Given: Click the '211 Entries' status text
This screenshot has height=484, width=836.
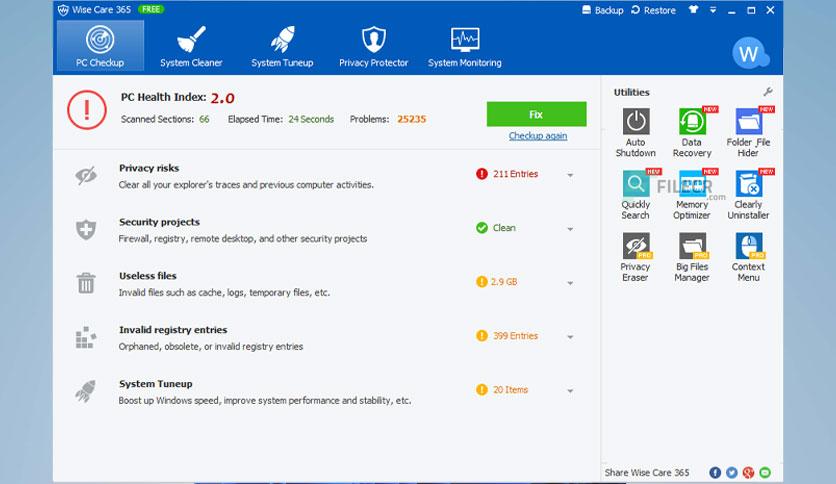Looking at the screenshot, I should point(516,174).
